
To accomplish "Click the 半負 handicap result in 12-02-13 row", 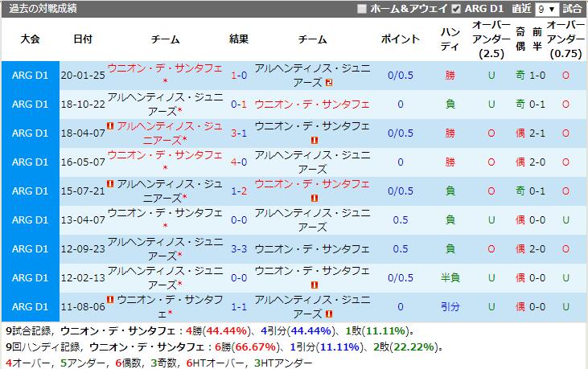I will point(450,278).
